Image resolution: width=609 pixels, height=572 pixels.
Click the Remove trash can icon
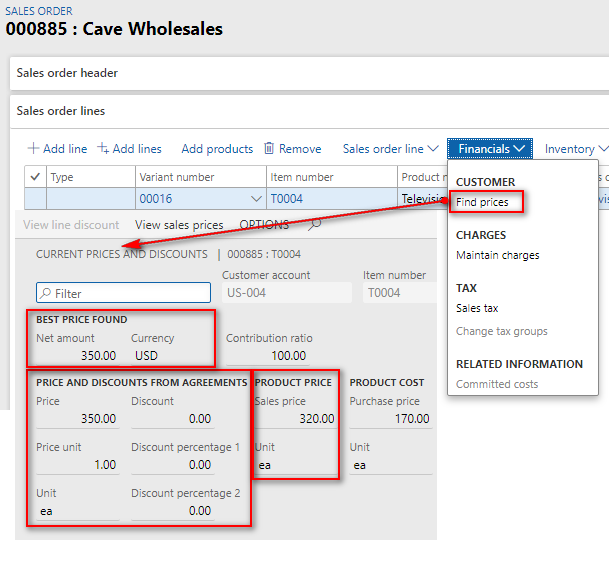click(x=269, y=149)
